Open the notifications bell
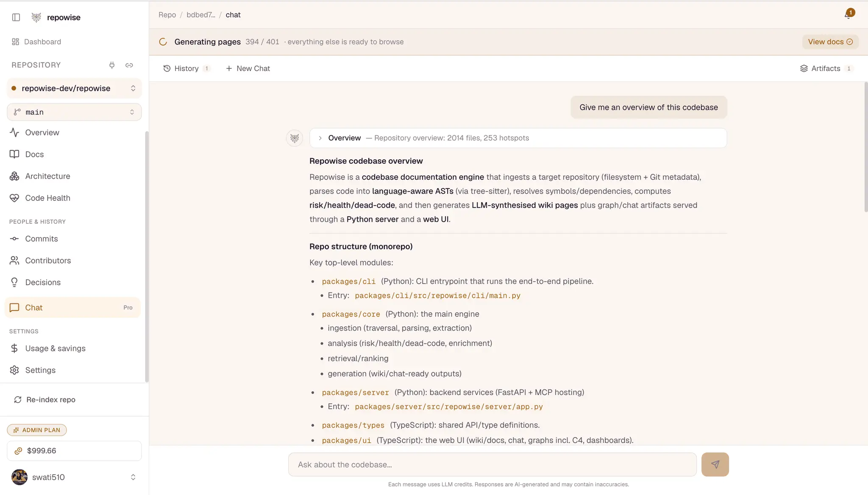This screenshot has width=868, height=495. 848,14
